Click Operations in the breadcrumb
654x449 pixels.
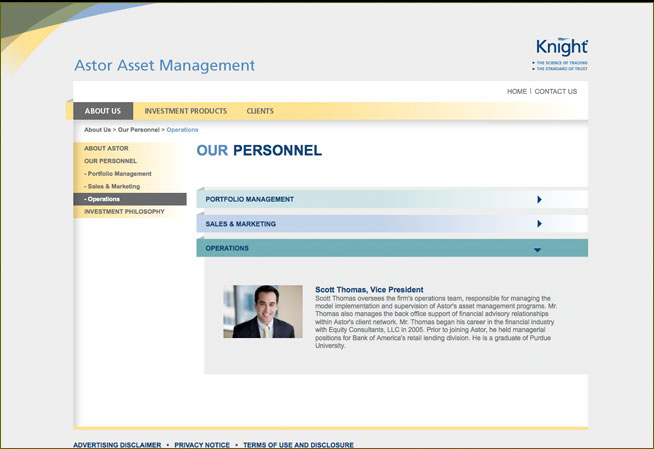(x=182, y=130)
